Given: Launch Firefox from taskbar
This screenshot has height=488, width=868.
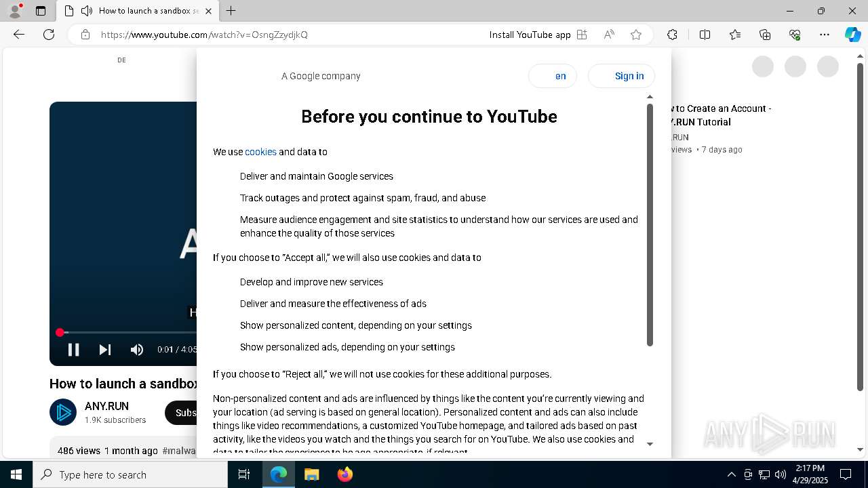Looking at the screenshot, I should point(344,474).
